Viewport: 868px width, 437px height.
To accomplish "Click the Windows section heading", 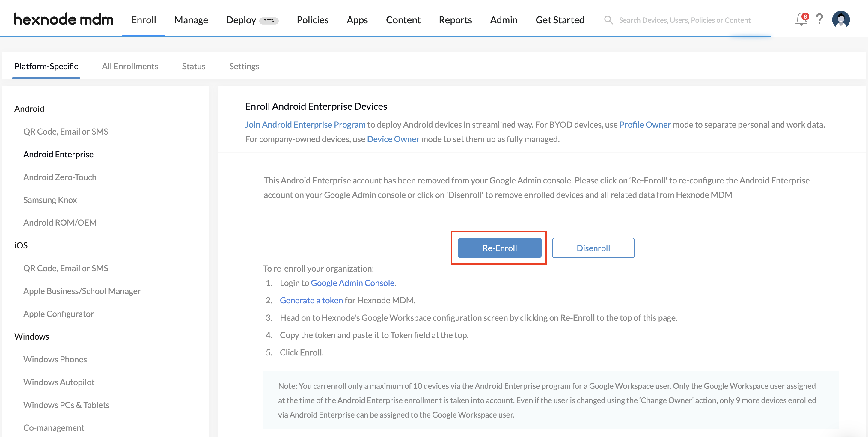I will [31, 336].
